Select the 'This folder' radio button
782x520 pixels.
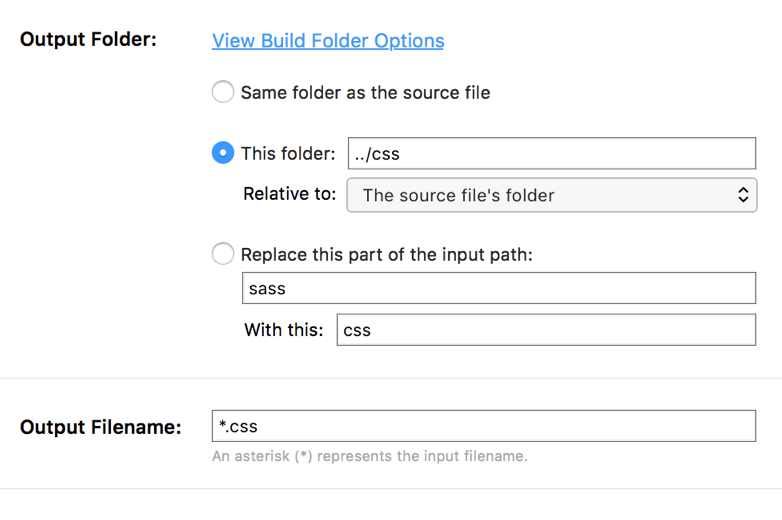tap(223, 154)
